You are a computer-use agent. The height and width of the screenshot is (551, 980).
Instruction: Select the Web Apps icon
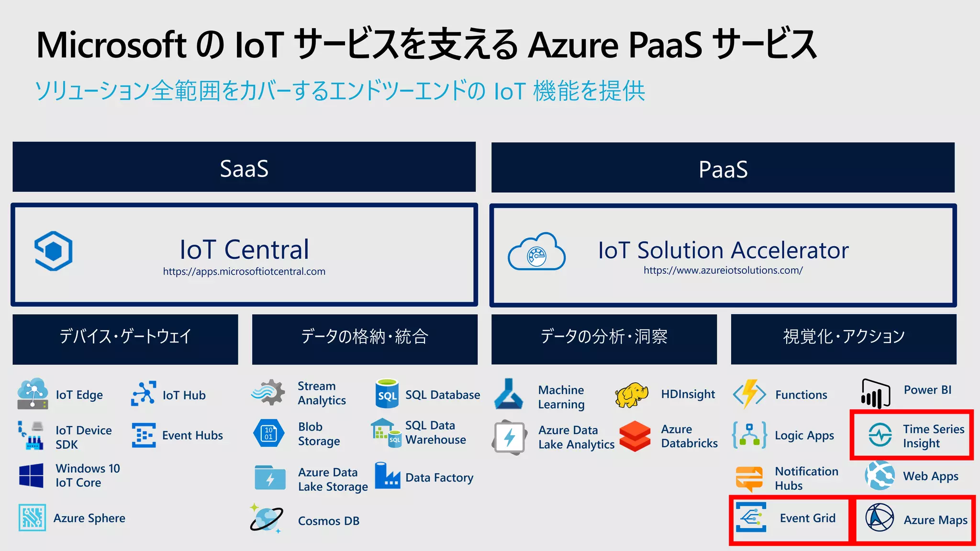coord(880,475)
